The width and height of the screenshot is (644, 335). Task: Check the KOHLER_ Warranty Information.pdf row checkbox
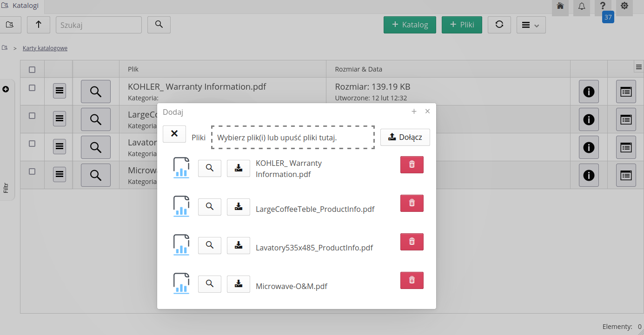32,88
